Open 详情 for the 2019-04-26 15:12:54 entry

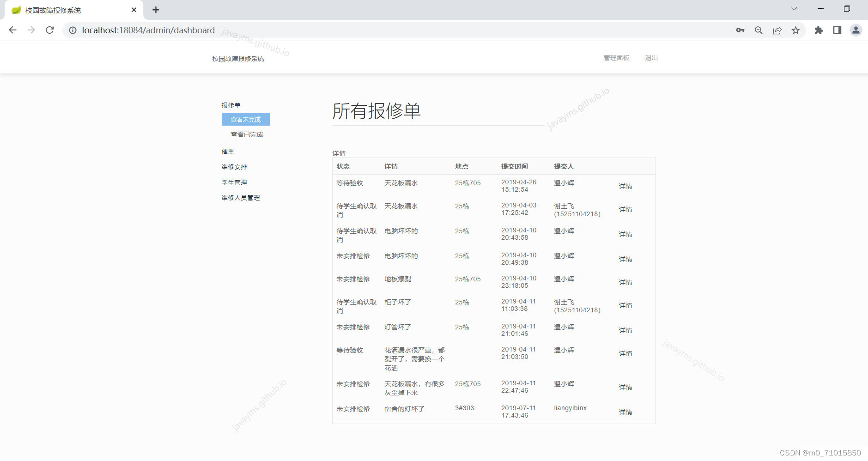(x=625, y=186)
